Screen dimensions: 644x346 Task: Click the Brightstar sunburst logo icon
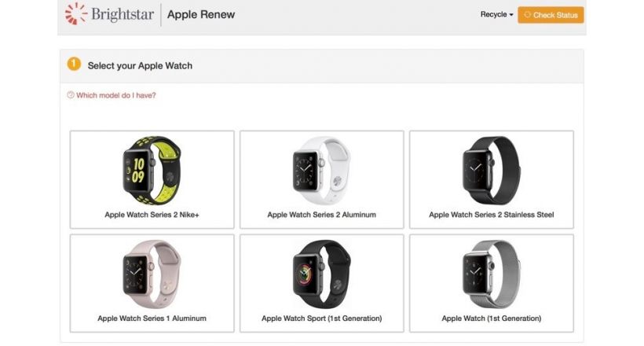click(76, 13)
